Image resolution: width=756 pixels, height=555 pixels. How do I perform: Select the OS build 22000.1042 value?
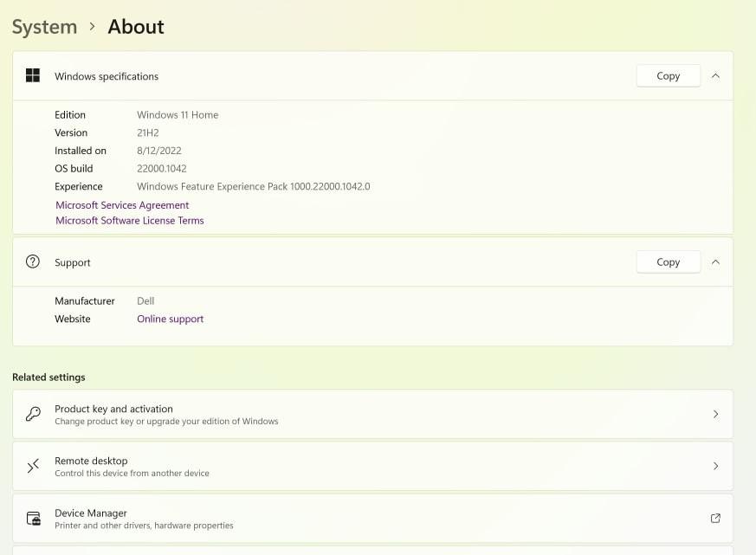162,168
